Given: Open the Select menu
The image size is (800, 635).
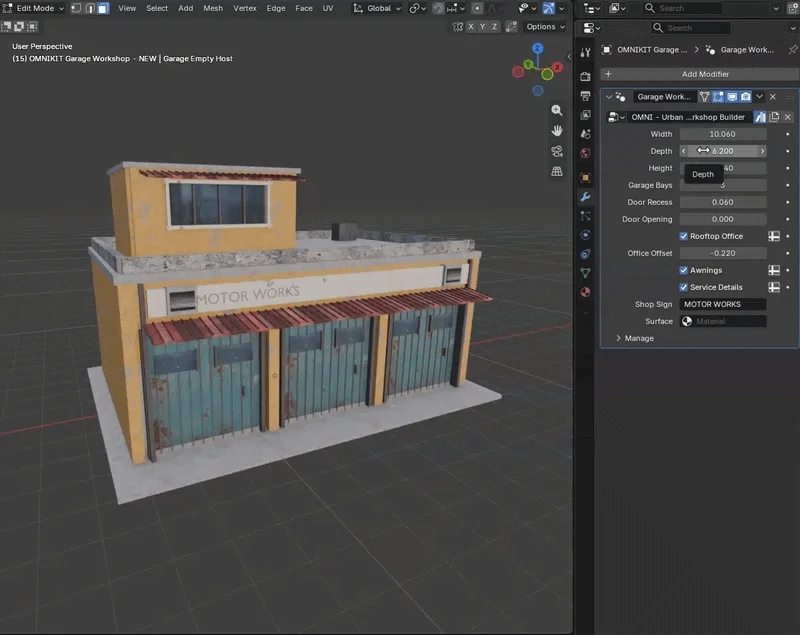Looking at the screenshot, I should pos(157,8).
